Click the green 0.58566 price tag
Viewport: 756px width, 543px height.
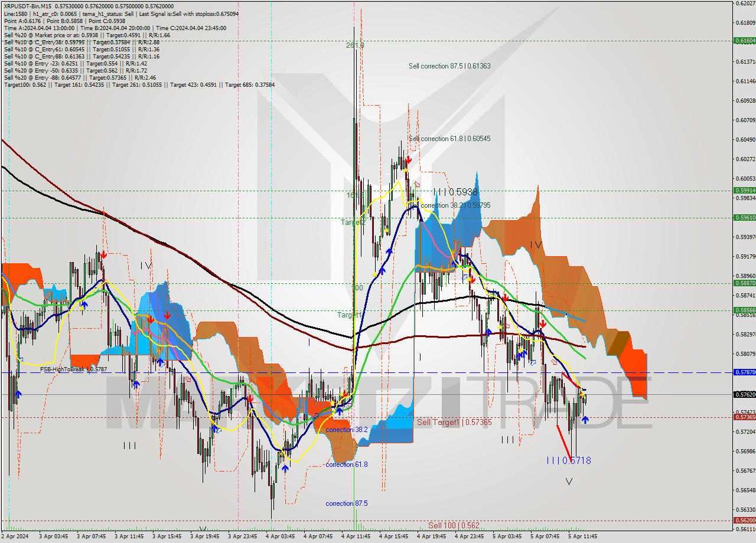(744, 310)
